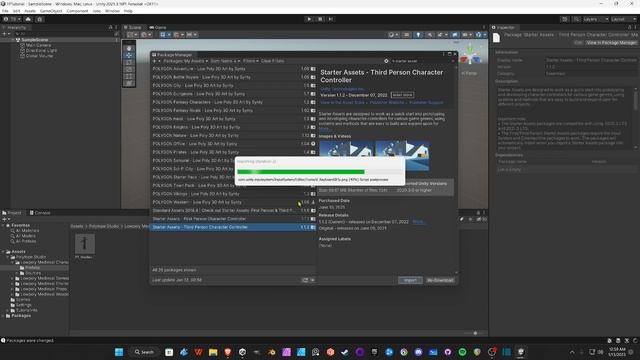Select Directional Light in Hierarchy
Viewport: 640px width, 360px height.
[x=41, y=51]
